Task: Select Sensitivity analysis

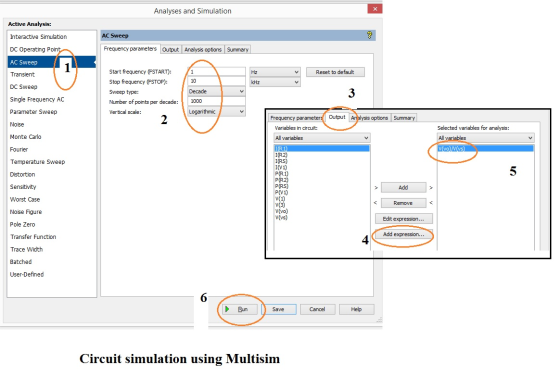Action: click(x=23, y=187)
